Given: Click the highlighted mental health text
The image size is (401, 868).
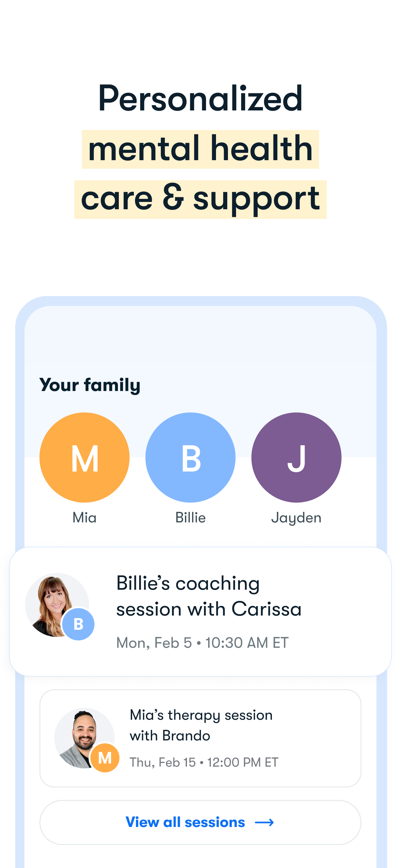Looking at the screenshot, I should coord(200,149).
